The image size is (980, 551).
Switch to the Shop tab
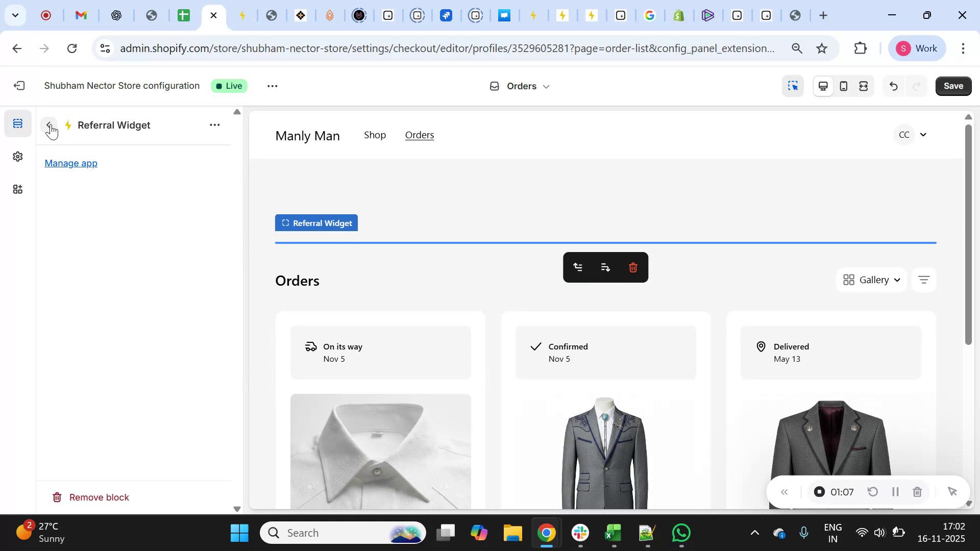coord(375,135)
